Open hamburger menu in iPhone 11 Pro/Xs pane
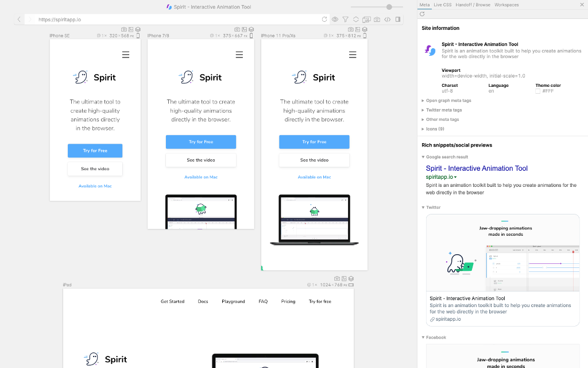The width and height of the screenshot is (588, 368). [353, 55]
